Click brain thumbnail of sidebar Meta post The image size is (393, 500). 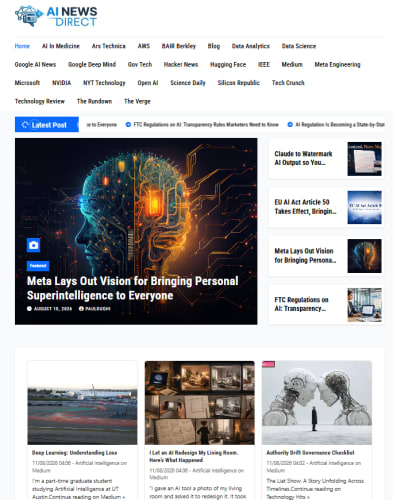tap(364, 256)
